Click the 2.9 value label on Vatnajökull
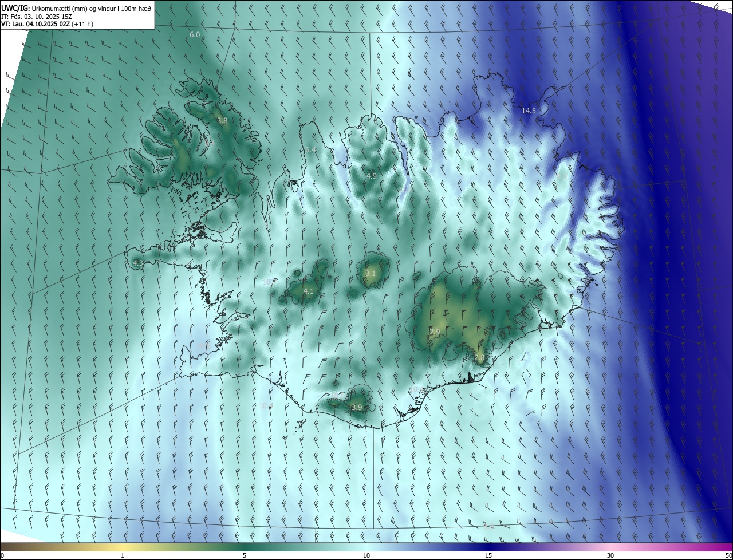The height and width of the screenshot is (560, 733). (435, 332)
